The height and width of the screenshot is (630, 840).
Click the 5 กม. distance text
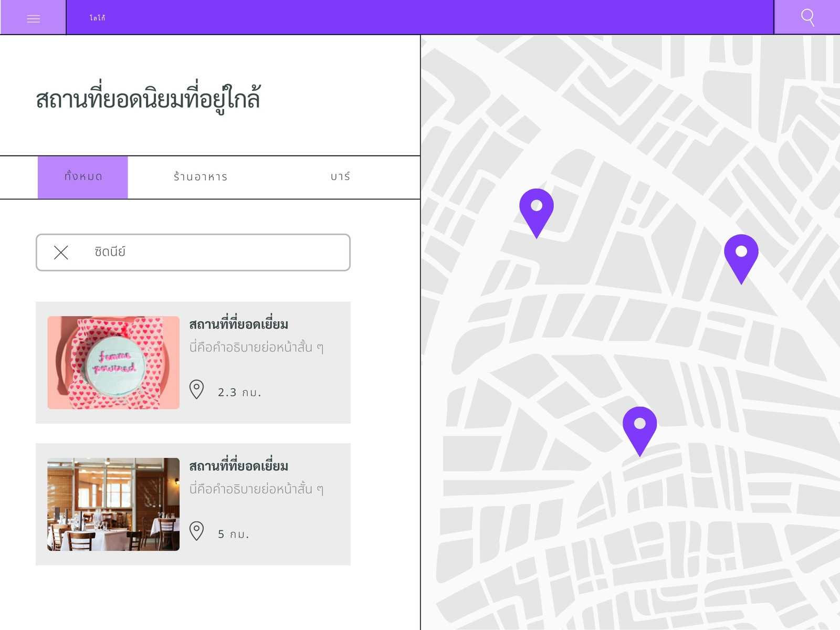pos(233,534)
